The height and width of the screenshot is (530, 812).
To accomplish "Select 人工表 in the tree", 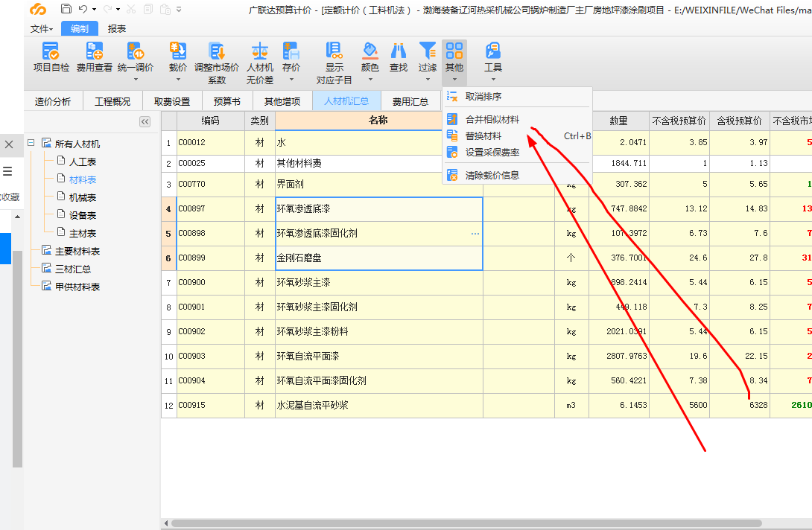I will pos(83,162).
